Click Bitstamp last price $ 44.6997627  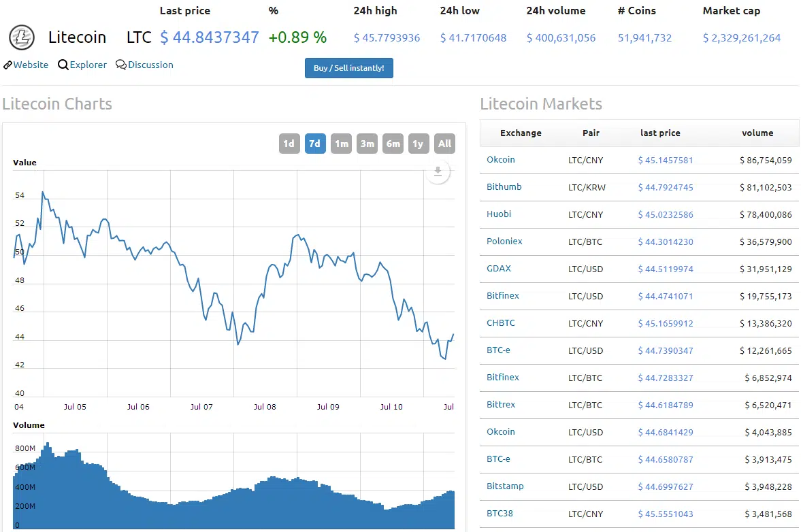coord(665,486)
